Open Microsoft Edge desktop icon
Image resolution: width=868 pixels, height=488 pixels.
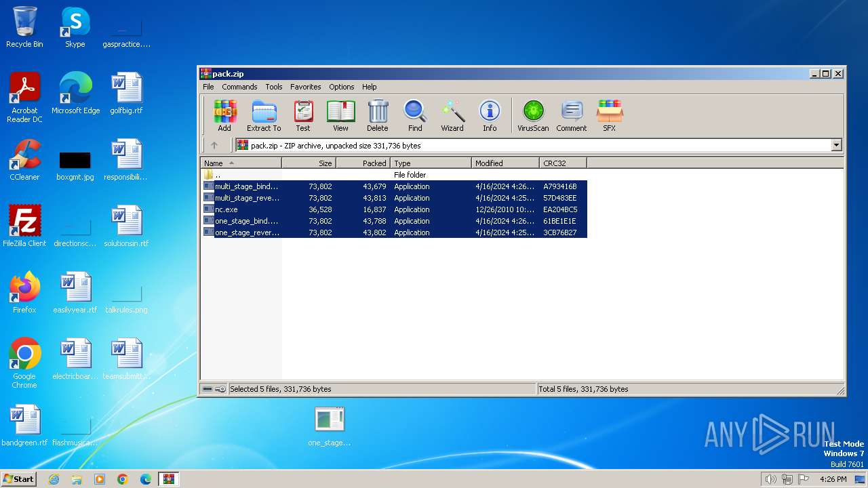pyautogui.click(x=75, y=94)
